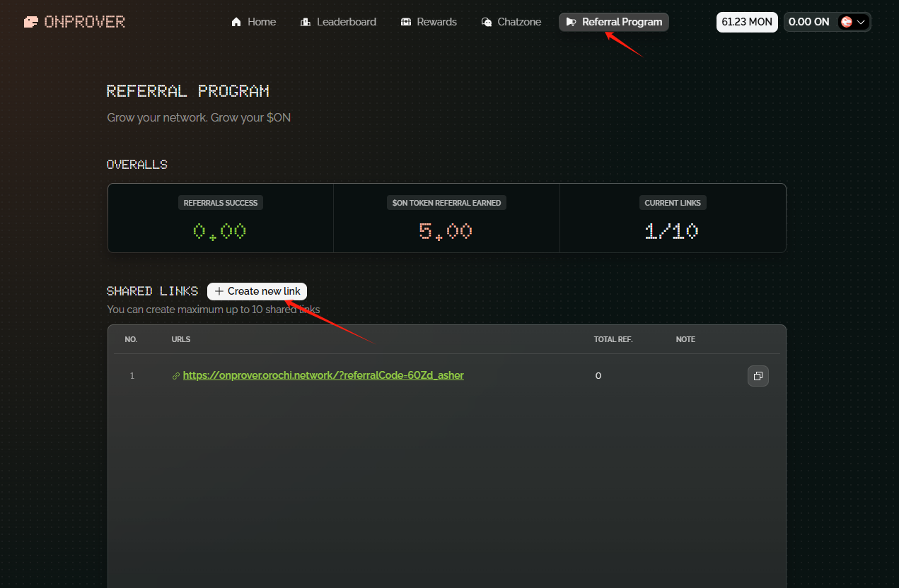Click the Home house icon
The height and width of the screenshot is (588, 899).
(x=236, y=22)
